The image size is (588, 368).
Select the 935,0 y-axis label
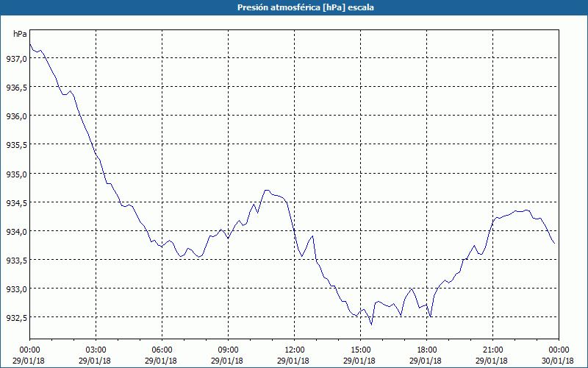point(16,174)
